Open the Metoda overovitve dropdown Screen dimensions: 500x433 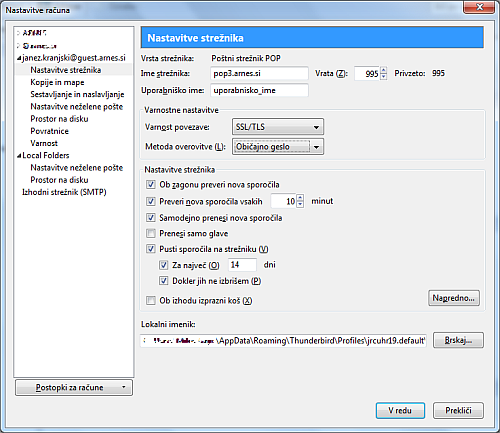[x=278, y=147]
